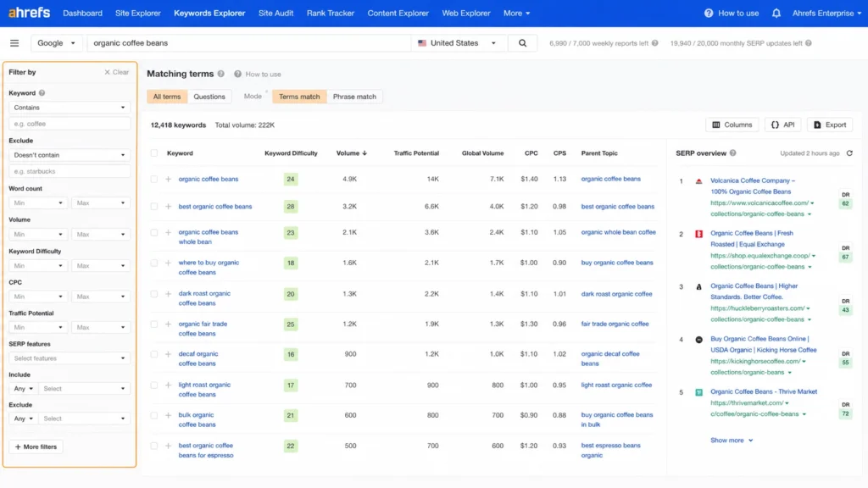Check 'organic fair trade coffee beans' checkbox
The image size is (868, 488).
[154, 324]
